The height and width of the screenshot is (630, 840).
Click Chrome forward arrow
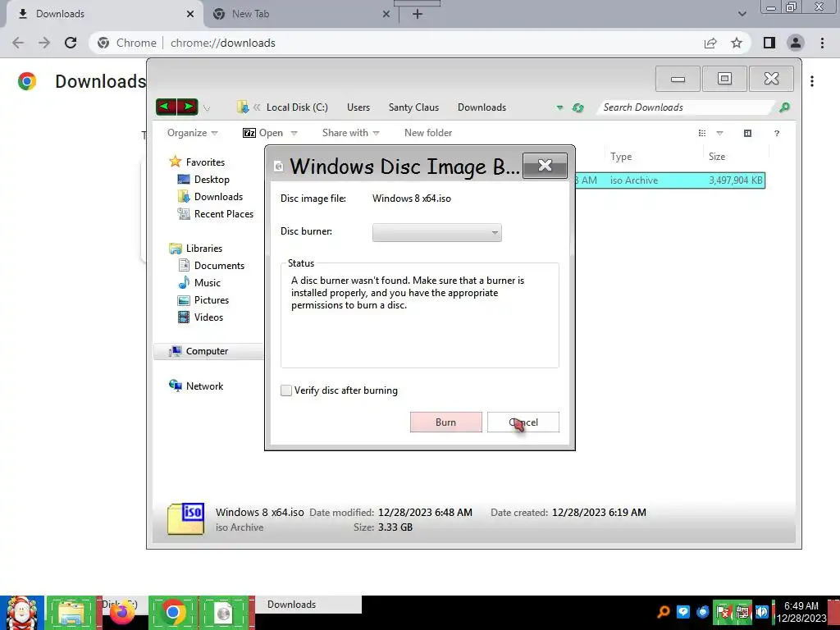(x=44, y=43)
